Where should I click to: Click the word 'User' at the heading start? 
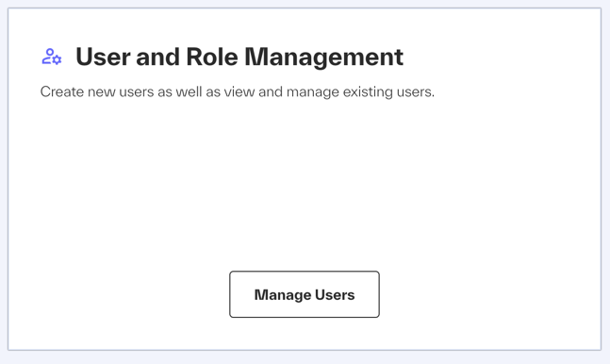pyautogui.click(x=103, y=57)
